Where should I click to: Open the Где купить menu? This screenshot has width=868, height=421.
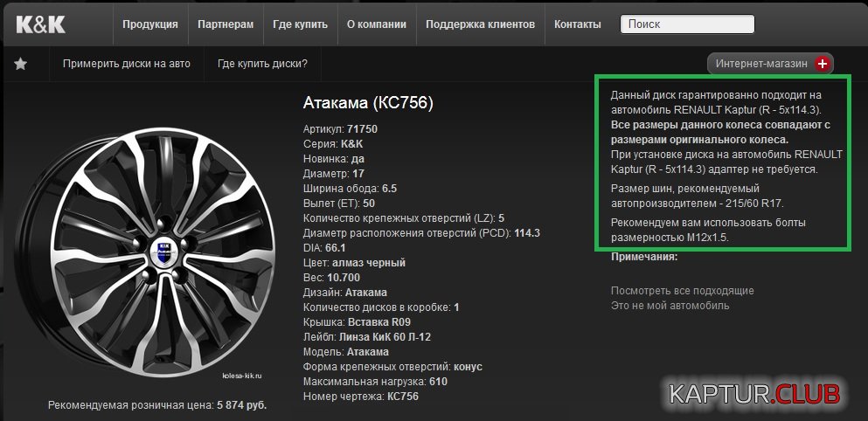[300, 24]
